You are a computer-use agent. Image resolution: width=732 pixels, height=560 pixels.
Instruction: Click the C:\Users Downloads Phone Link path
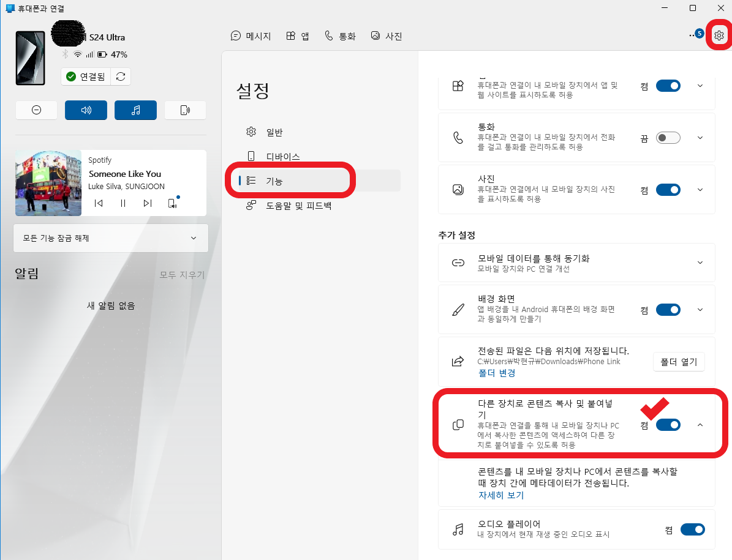pos(548,361)
